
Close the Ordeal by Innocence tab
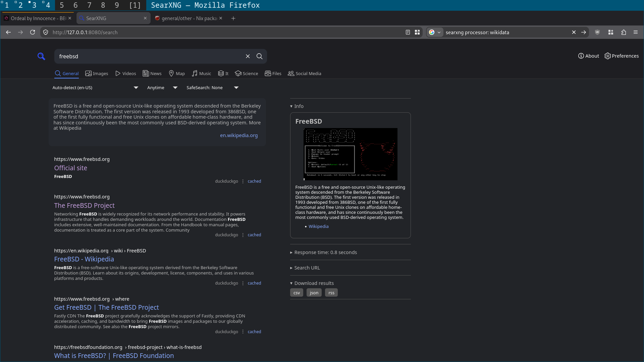pos(70,18)
